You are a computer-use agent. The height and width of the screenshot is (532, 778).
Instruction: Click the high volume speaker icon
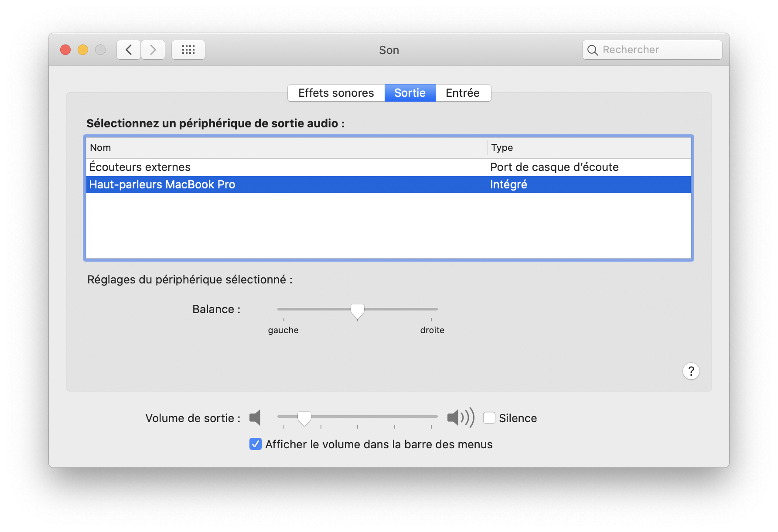pos(461,418)
